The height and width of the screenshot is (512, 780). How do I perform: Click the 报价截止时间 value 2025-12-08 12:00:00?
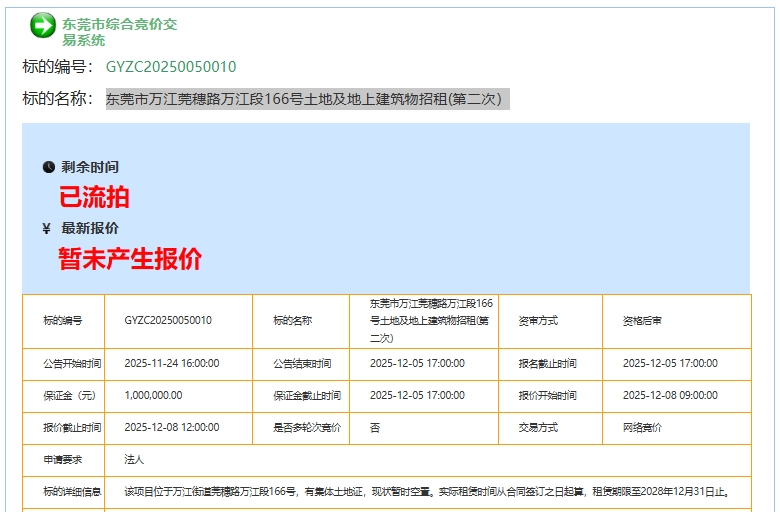pos(171,428)
